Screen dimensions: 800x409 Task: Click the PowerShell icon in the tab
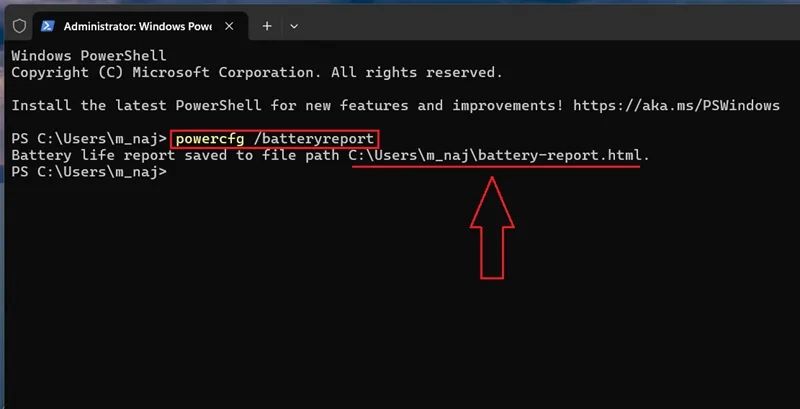point(48,26)
